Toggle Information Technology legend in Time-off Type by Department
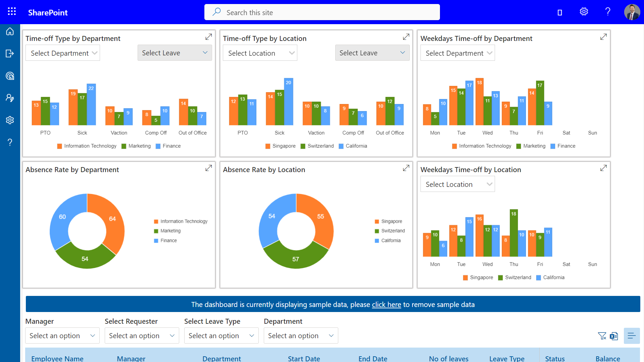644x362 pixels. (x=87, y=146)
